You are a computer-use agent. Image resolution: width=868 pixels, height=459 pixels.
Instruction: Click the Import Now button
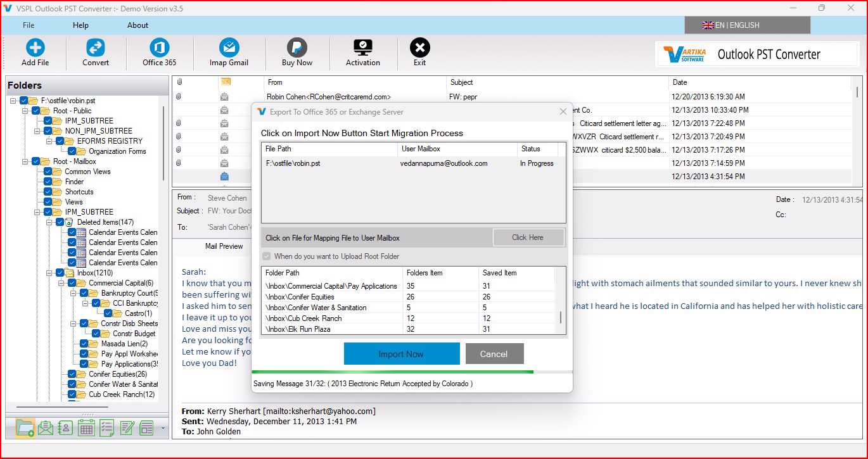[402, 354]
